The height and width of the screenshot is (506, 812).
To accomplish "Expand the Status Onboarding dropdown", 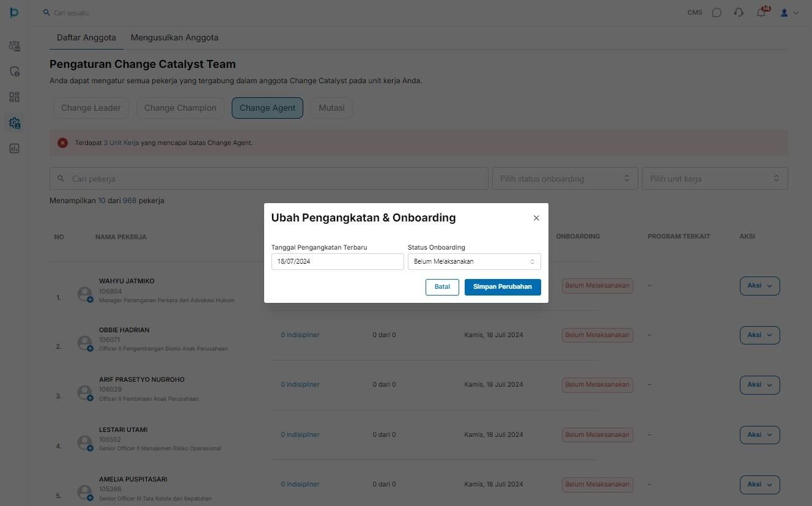I will [x=474, y=261].
